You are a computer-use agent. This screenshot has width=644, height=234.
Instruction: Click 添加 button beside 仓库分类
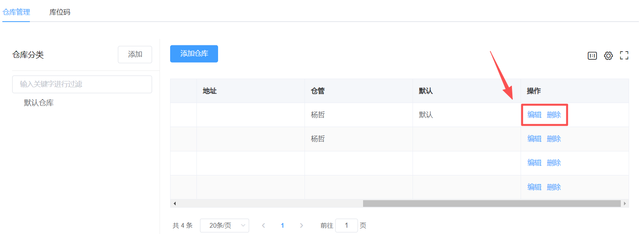(135, 55)
